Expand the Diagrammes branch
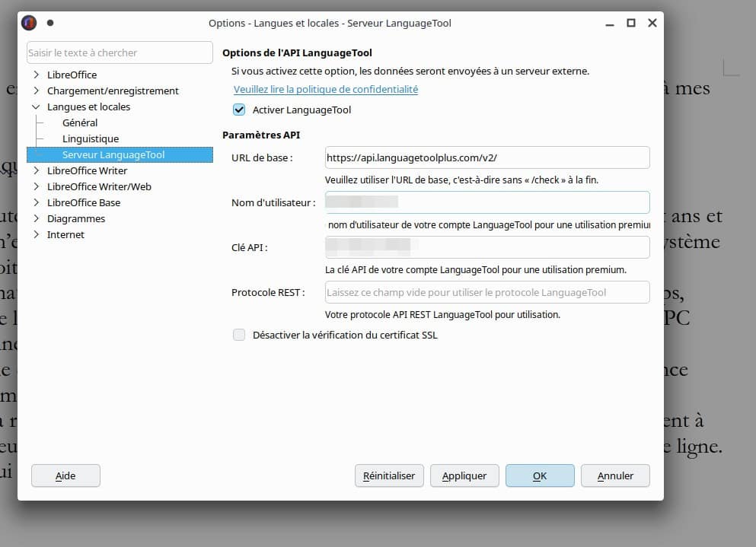This screenshot has height=547, width=756. [36, 218]
